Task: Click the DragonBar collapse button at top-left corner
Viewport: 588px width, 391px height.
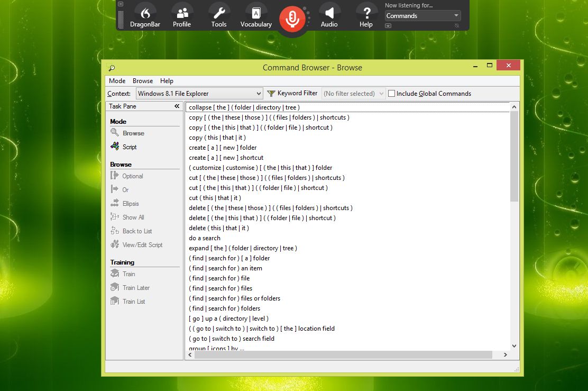Action: pyautogui.click(x=121, y=4)
